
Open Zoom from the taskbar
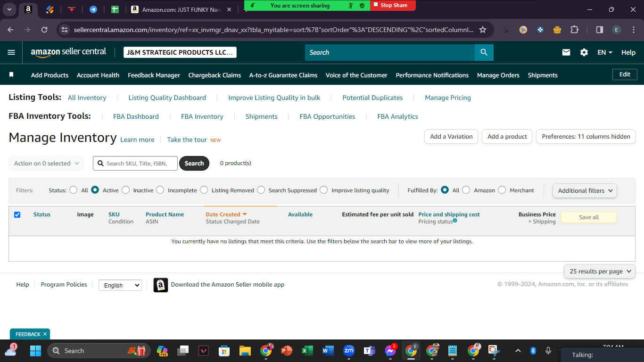349,351
